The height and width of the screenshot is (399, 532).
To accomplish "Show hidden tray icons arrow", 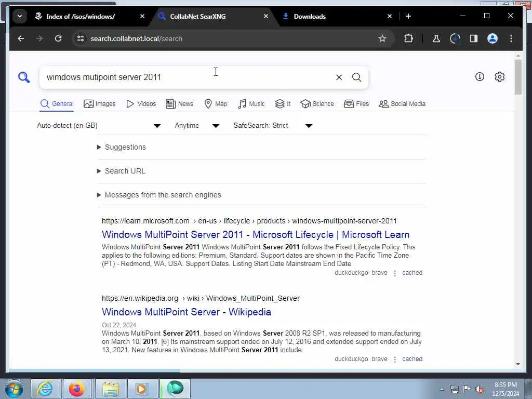I will (x=442, y=389).
